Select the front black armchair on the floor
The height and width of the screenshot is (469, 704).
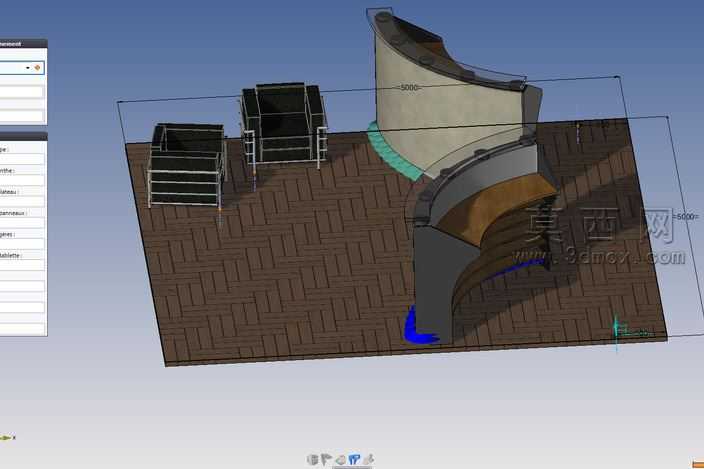point(186,165)
